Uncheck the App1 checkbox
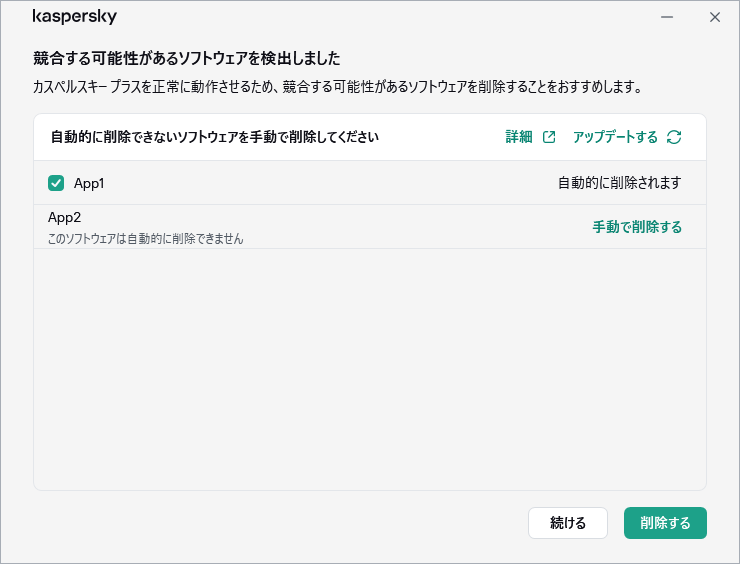Viewport: 740px width, 564px height. click(56, 183)
